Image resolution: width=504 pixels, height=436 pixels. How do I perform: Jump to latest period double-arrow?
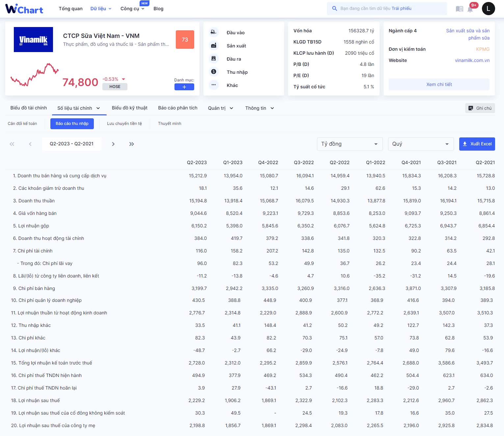(132, 144)
